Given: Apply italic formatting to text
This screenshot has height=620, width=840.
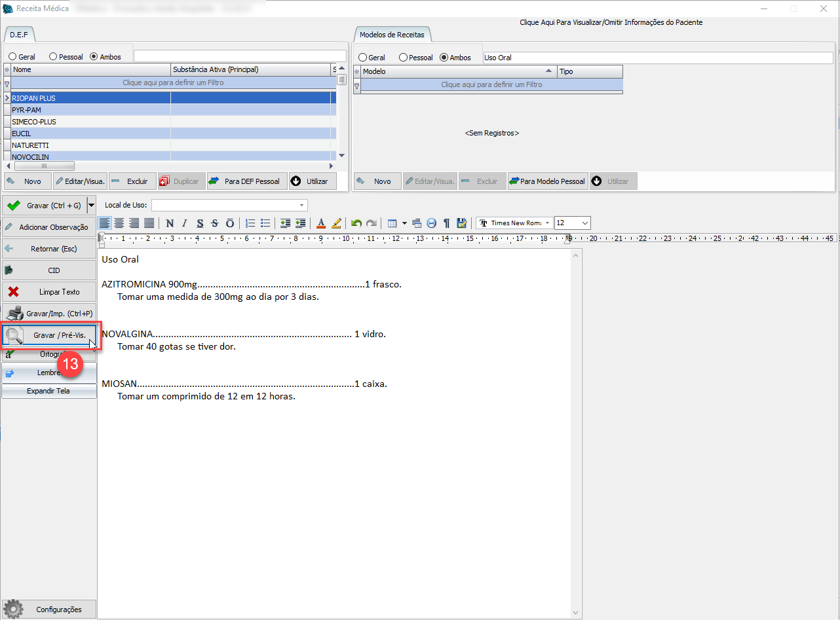Looking at the screenshot, I should (x=185, y=223).
